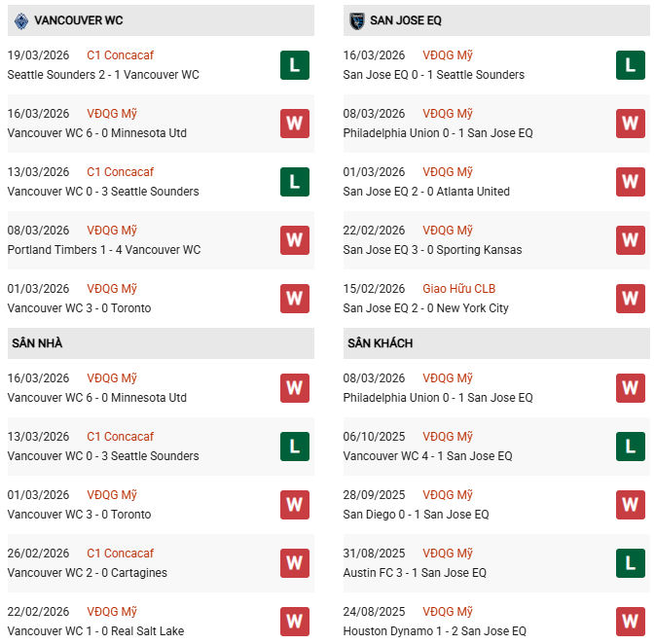Click the Vancouver WC team logo

point(21,20)
